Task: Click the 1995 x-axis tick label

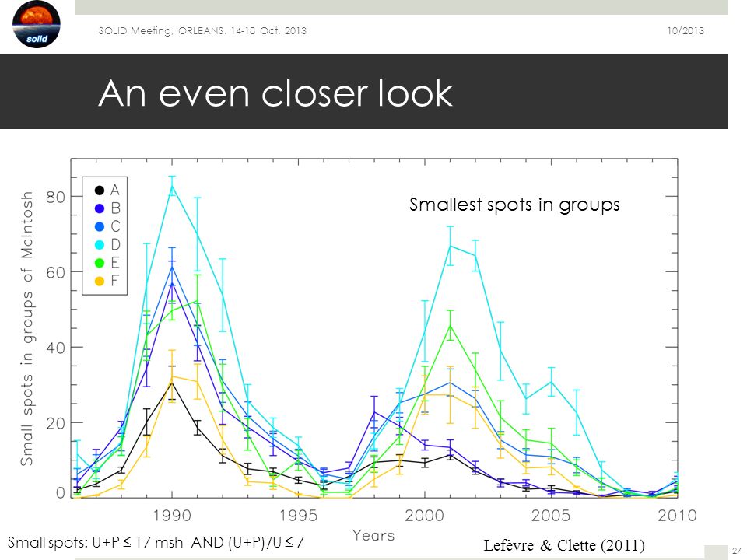Action: pos(298,515)
